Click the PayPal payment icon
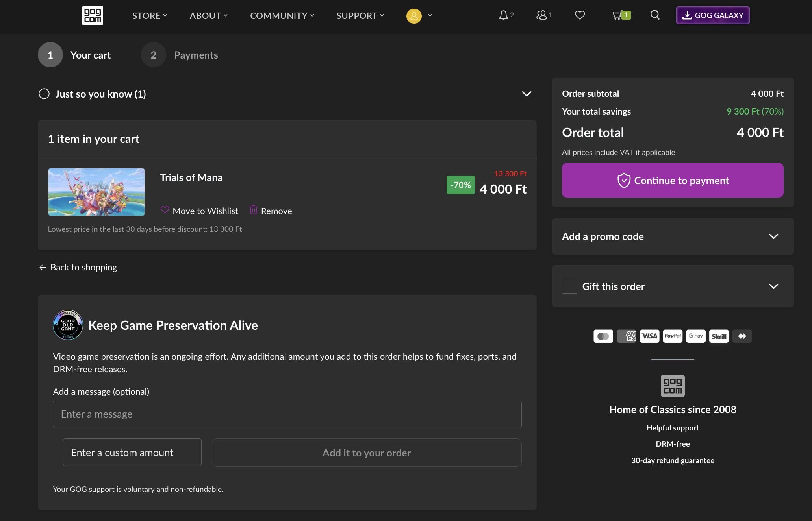Viewport: 812px width, 521px height. (x=673, y=336)
